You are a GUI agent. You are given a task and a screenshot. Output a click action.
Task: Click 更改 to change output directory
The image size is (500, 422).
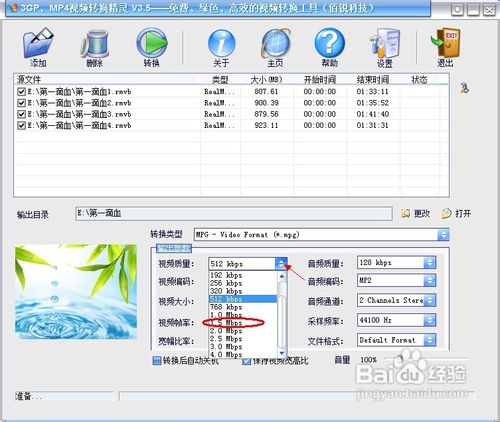click(416, 214)
